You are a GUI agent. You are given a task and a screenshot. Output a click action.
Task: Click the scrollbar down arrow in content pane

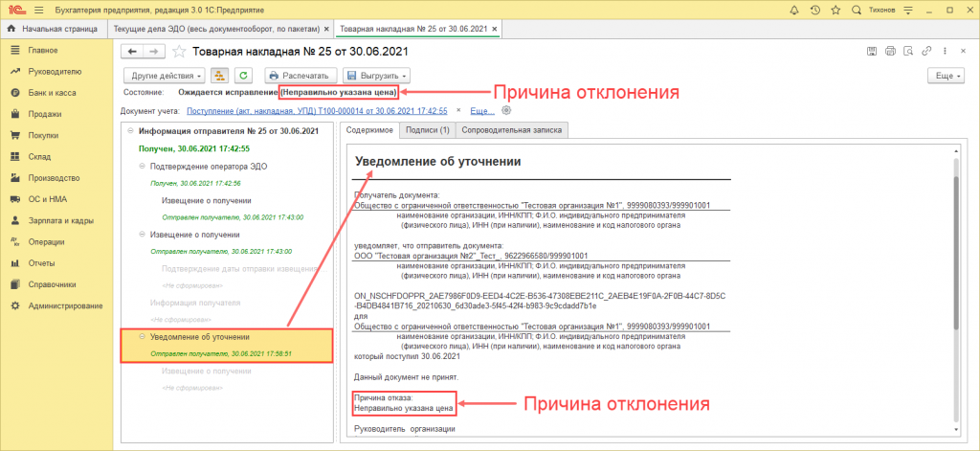click(955, 432)
